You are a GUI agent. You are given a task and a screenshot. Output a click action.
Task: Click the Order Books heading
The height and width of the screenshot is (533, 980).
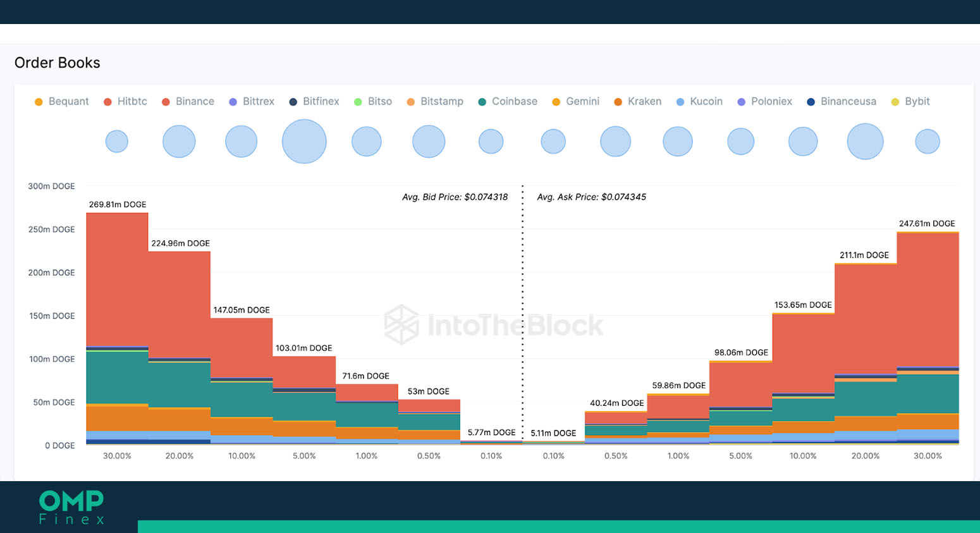[58, 63]
